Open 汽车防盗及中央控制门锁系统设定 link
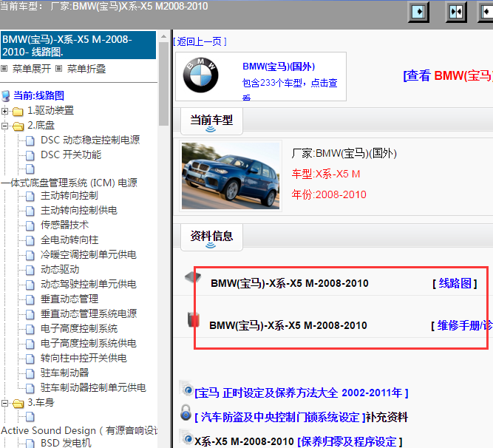 click(x=280, y=418)
